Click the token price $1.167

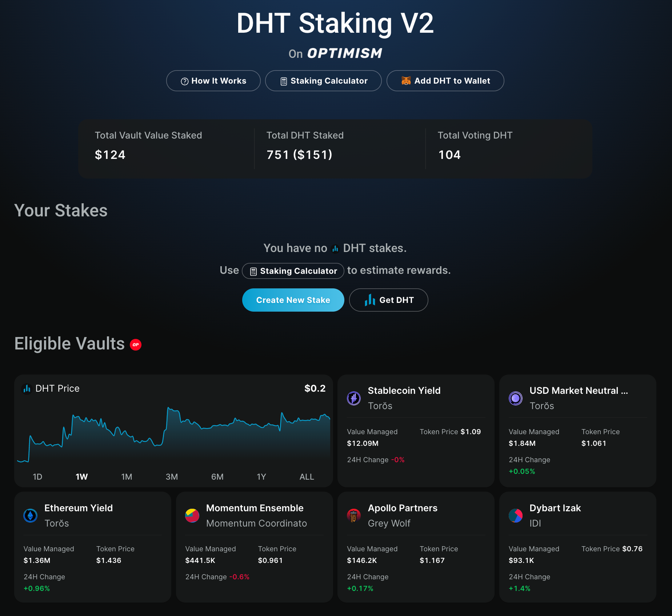[432, 560]
